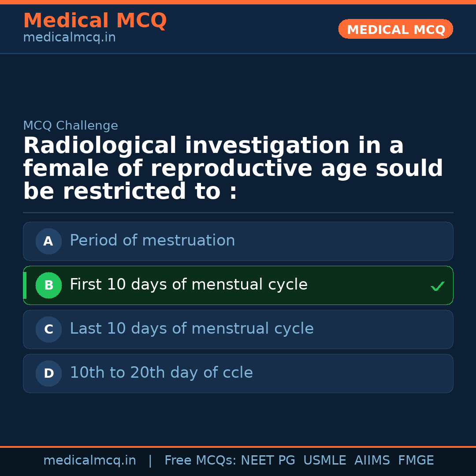
Task: Click the "MCQ Challenge" label
Action: (x=70, y=126)
